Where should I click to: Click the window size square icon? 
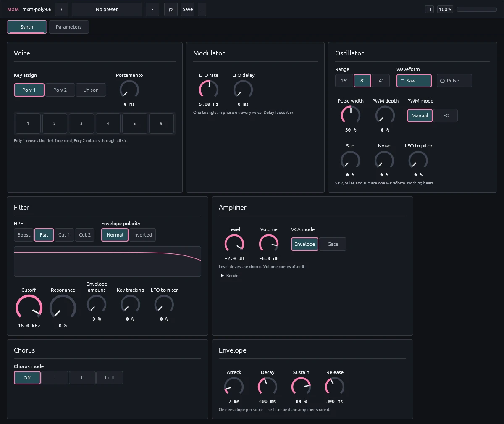pos(429,9)
